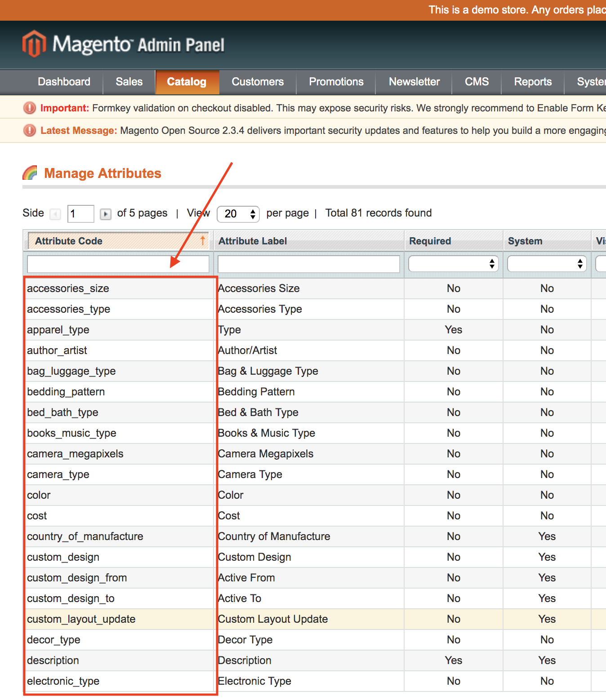Click the Attribute Code filter field
The height and width of the screenshot is (700, 606).
118,264
